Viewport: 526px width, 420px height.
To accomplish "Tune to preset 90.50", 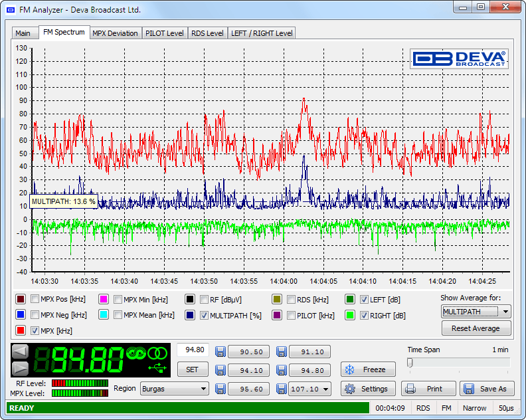I will point(248,352).
